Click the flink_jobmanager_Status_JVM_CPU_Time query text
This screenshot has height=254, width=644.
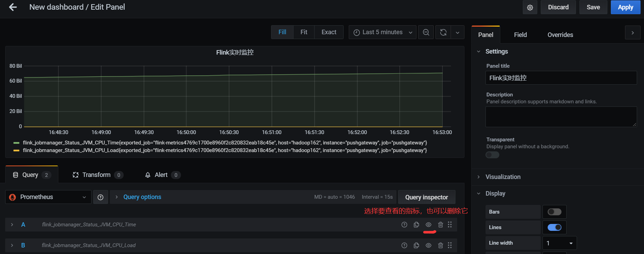(89, 225)
